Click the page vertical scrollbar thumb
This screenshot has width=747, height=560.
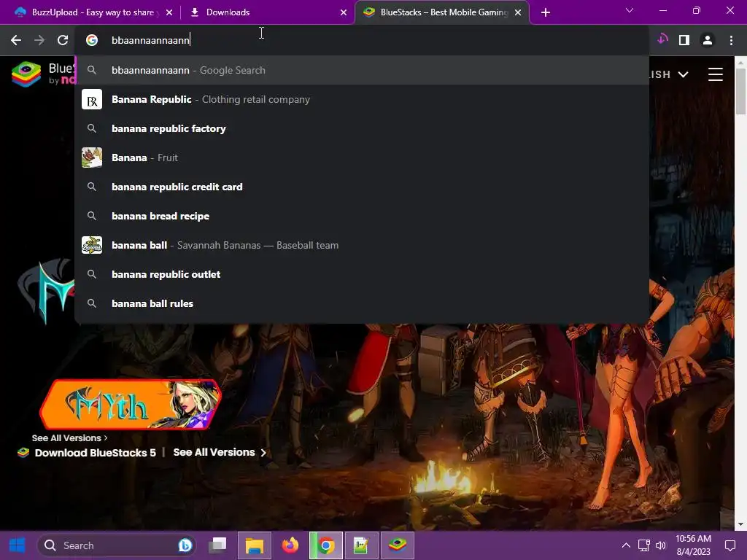pos(740,91)
